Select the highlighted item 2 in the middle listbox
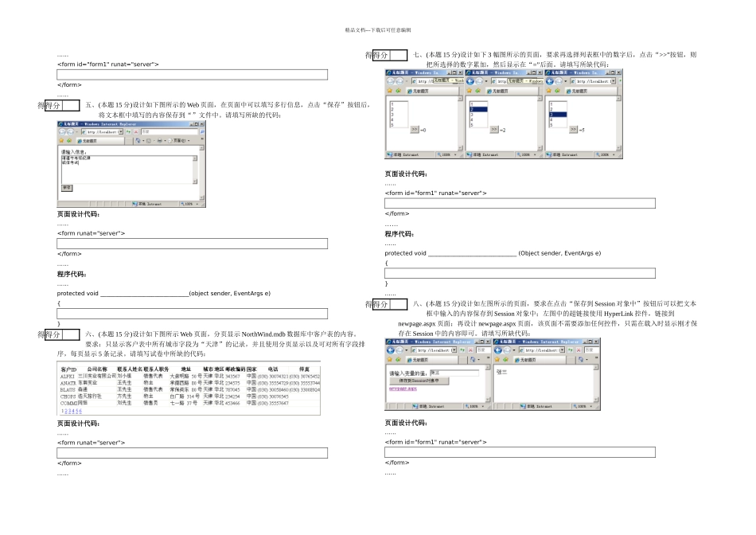Screen dimensions: 756x535 coord(479,110)
